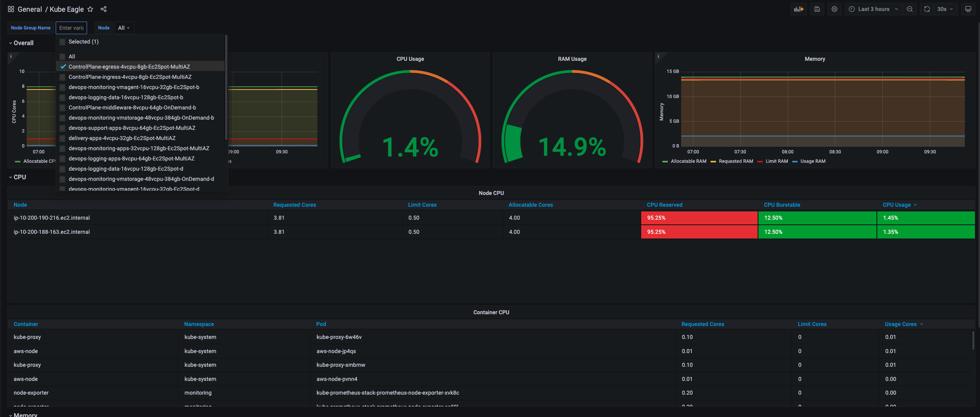Viewport: 980px width, 417px height.
Task: Collapse the Overall row
Action: click(x=22, y=43)
